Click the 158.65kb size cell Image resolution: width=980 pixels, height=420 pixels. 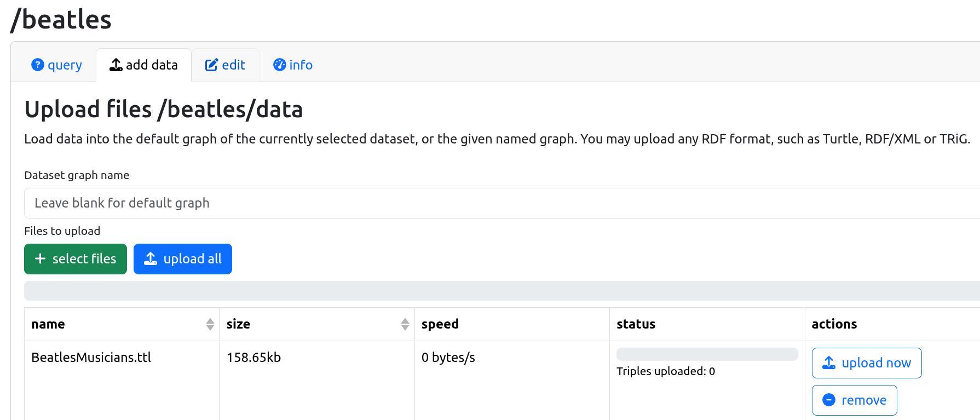point(253,358)
